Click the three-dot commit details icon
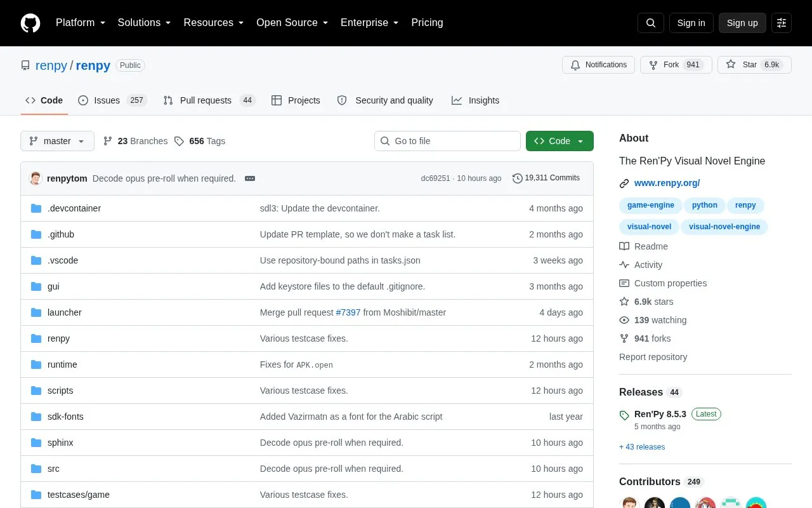Screen dimensions: 812x508 pyautogui.click(x=250, y=178)
